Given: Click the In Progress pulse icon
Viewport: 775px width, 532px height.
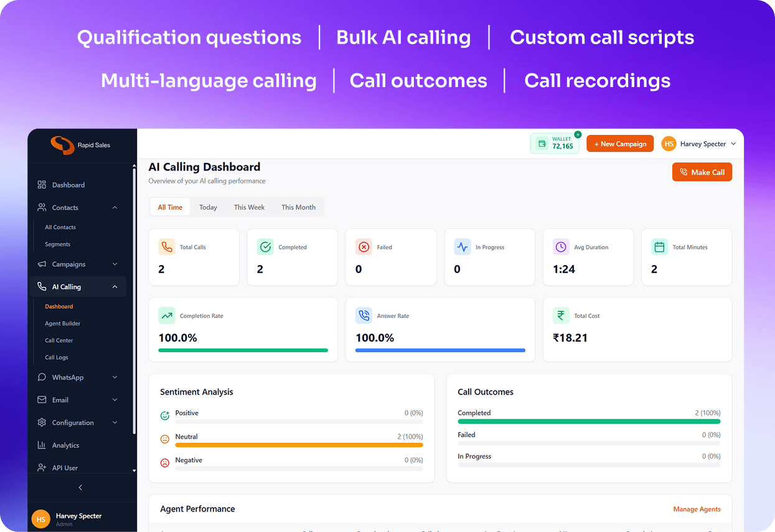Looking at the screenshot, I should coord(463,247).
